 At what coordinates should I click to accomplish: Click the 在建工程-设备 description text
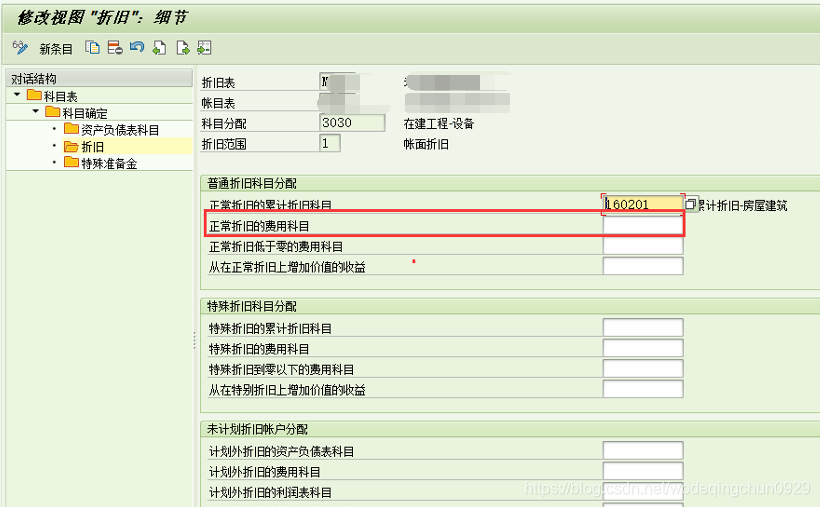tap(439, 123)
